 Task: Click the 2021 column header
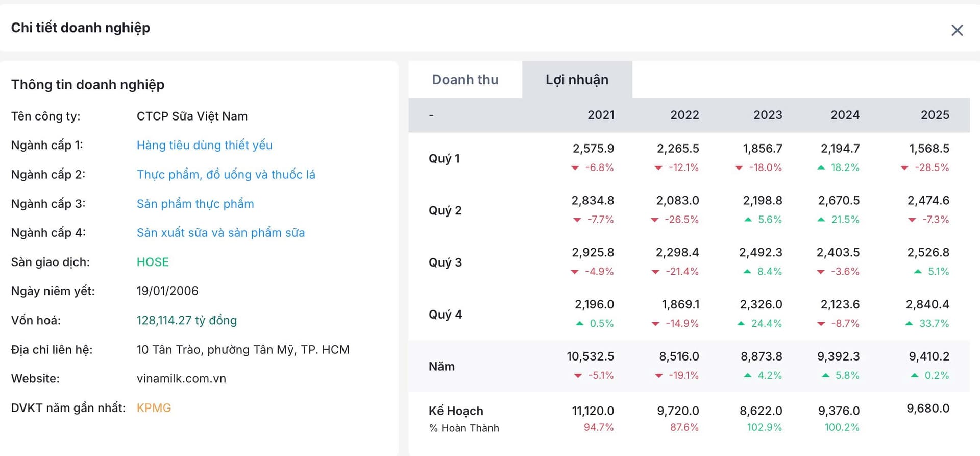tap(601, 115)
